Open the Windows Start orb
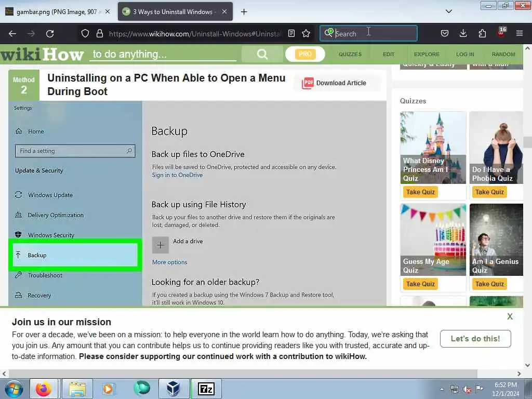Screen dimensions: 532x399 14,389
